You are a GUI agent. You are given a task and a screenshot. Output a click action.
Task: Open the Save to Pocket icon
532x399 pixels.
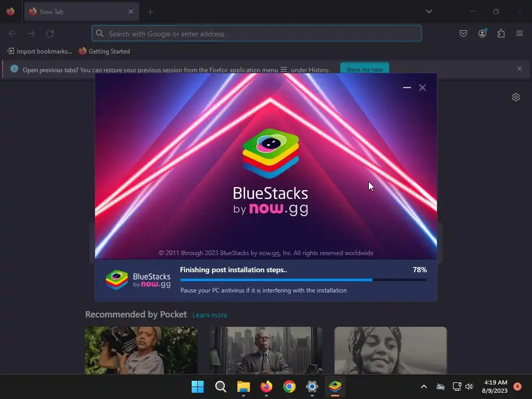[463, 33]
